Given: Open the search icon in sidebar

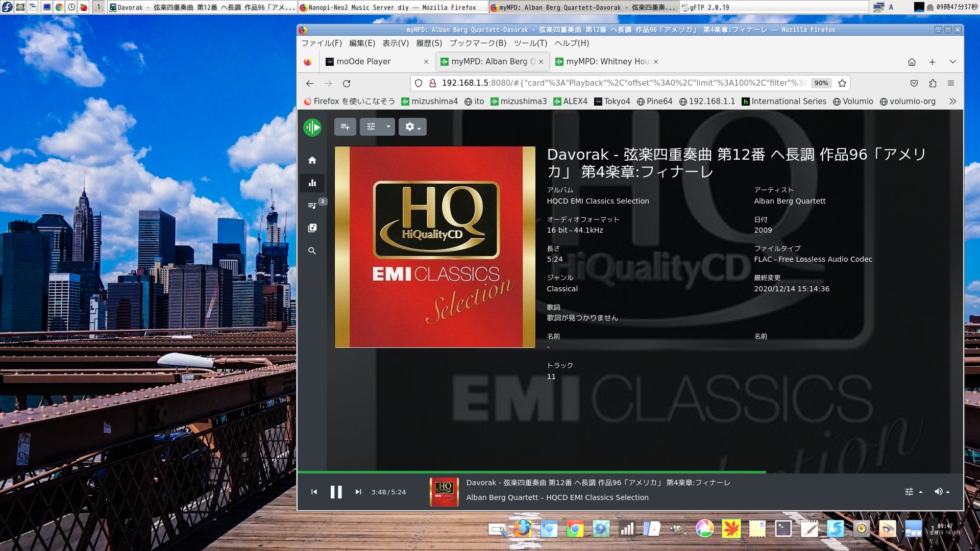Looking at the screenshot, I should point(312,251).
